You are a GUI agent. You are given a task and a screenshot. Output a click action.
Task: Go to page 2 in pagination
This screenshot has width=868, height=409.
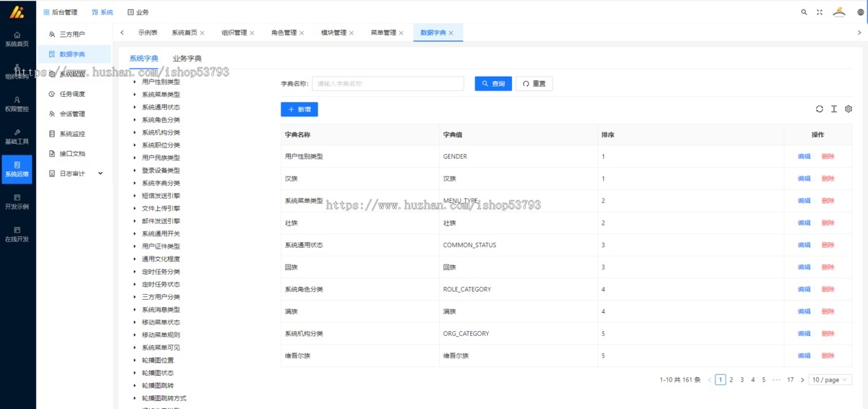tap(731, 379)
